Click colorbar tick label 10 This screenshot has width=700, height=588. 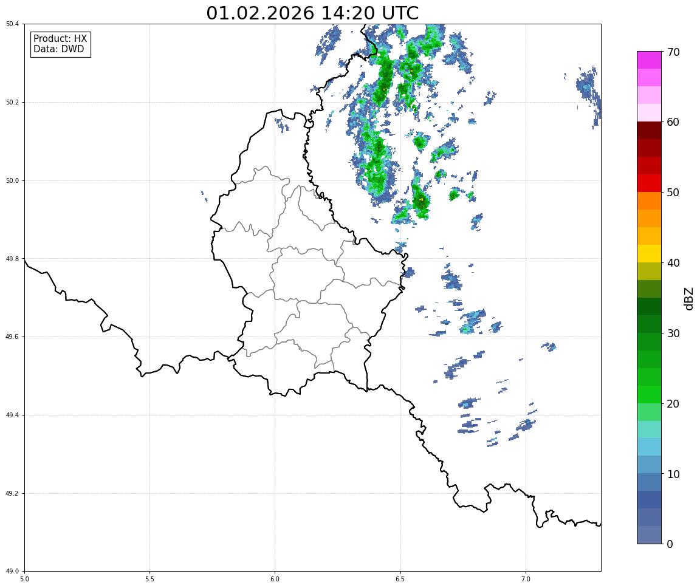tap(673, 474)
